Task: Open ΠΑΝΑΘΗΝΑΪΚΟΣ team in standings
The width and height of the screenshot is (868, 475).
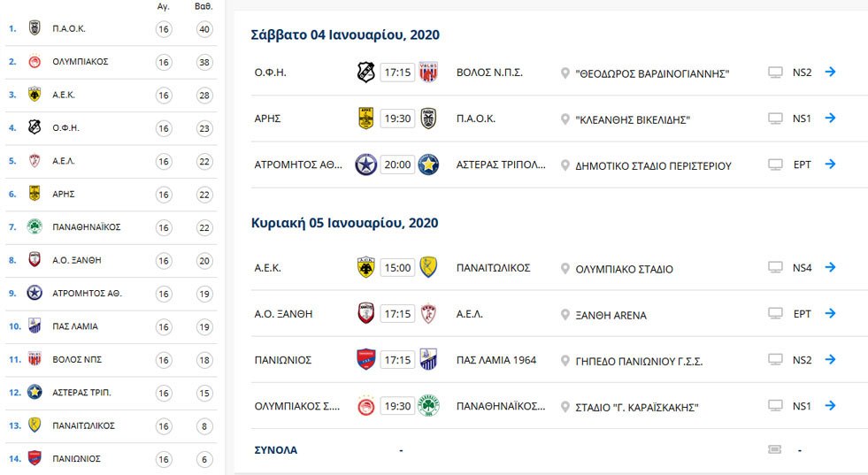Action: tap(87, 227)
